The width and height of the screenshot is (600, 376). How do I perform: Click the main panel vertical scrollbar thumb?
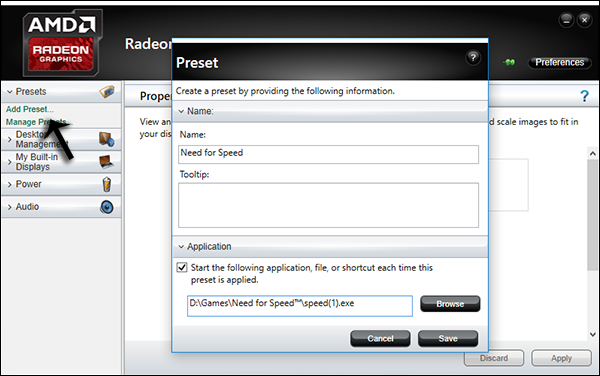click(x=593, y=215)
